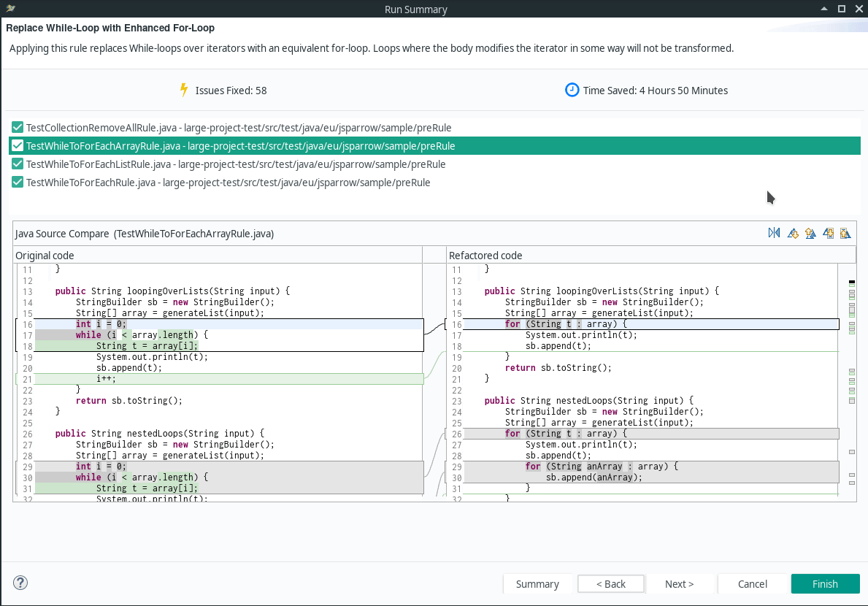Select TestWhileToForEachRule.java file entry
Screen dimensions: 868x606
click(x=228, y=183)
